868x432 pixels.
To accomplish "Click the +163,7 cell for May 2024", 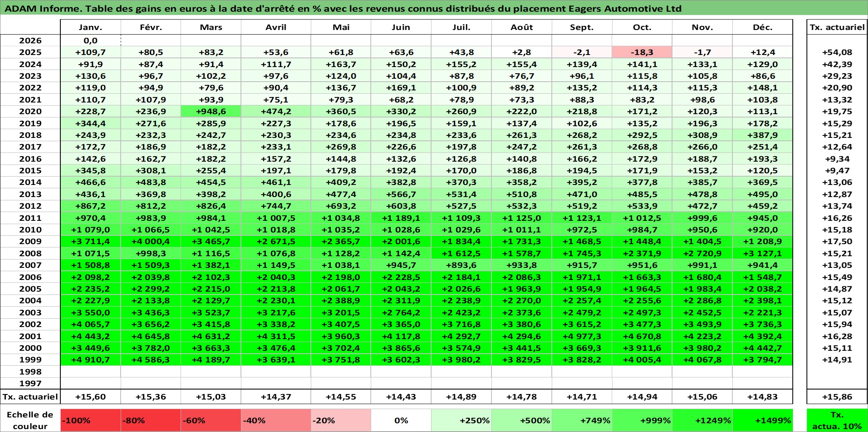I will point(341,64).
